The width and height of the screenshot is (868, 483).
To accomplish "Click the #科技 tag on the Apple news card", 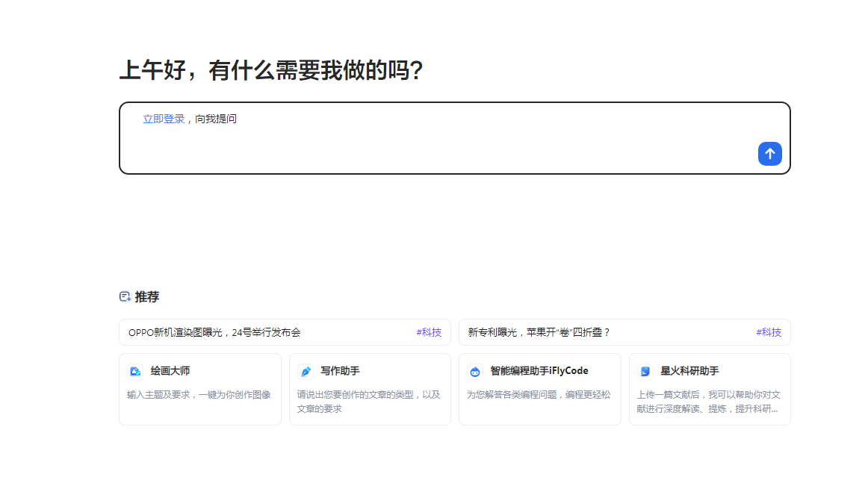I will click(x=767, y=332).
